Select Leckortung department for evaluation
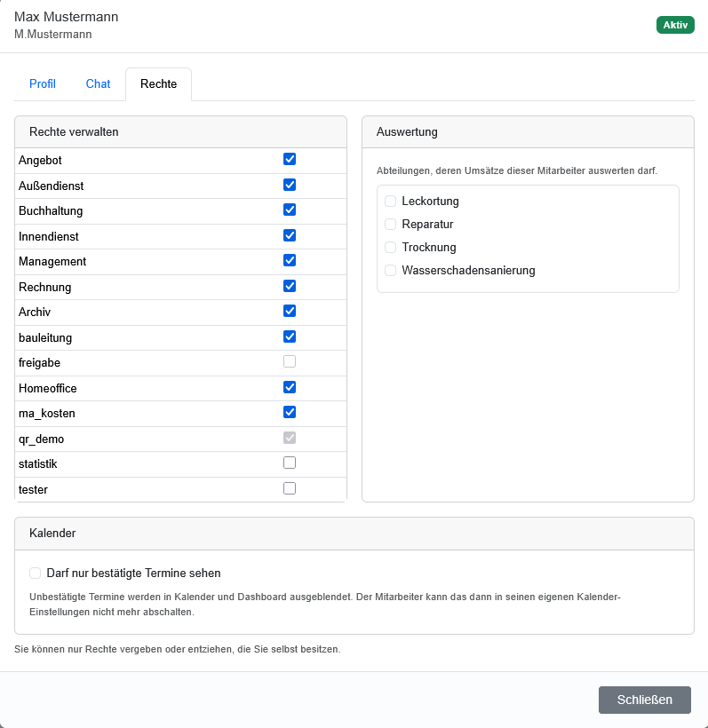The width and height of the screenshot is (708, 728). (x=390, y=201)
